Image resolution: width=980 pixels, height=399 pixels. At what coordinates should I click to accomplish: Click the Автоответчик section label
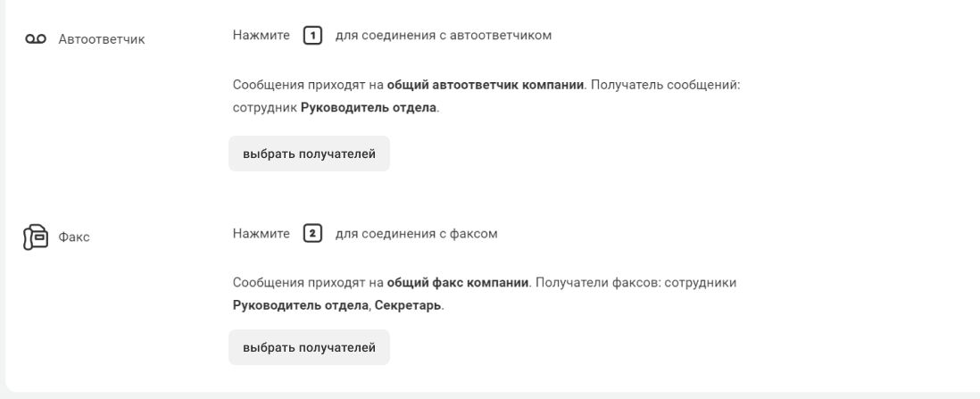click(x=101, y=41)
